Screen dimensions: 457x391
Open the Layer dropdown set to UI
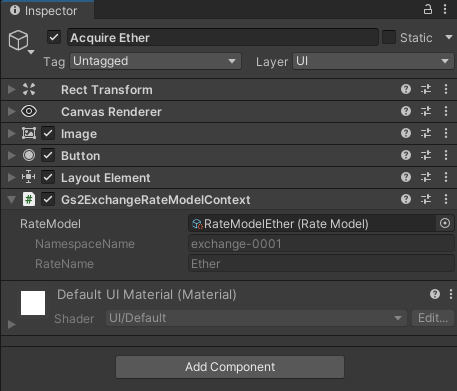(373, 61)
